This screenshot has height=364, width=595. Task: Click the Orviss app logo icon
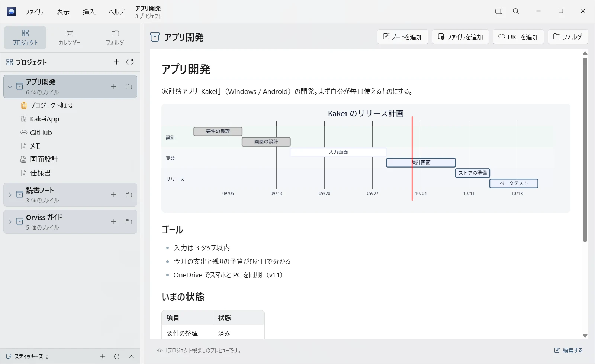coord(12,12)
